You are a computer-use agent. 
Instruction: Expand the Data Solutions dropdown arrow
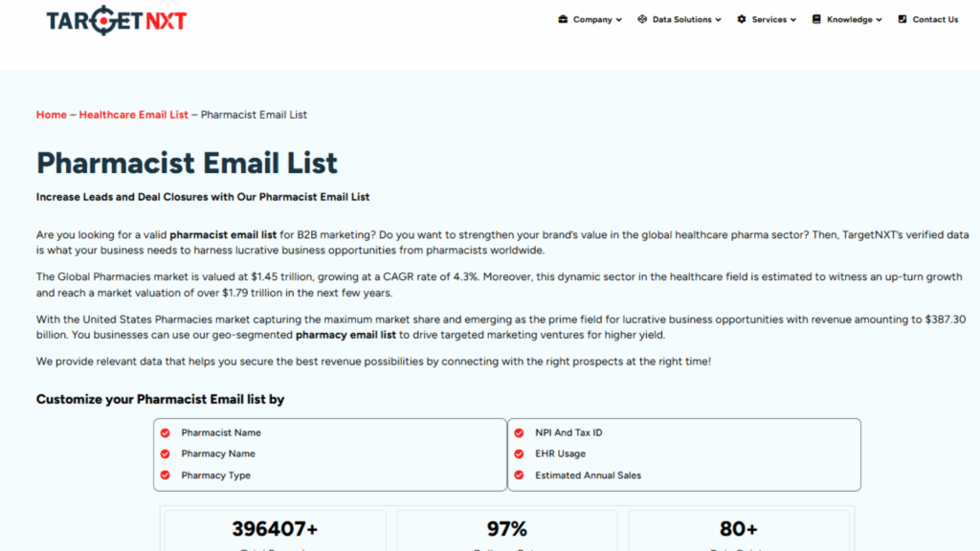click(x=719, y=20)
